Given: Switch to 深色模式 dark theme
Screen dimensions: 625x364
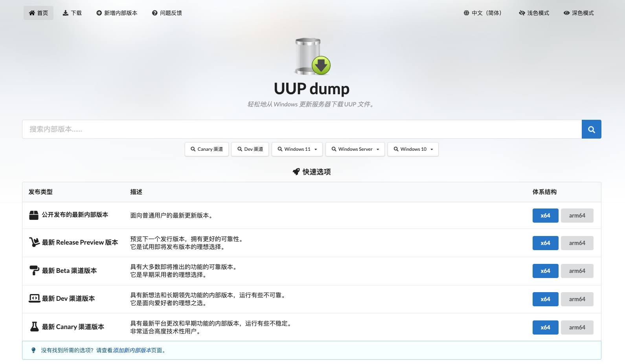Looking at the screenshot, I should [x=579, y=13].
